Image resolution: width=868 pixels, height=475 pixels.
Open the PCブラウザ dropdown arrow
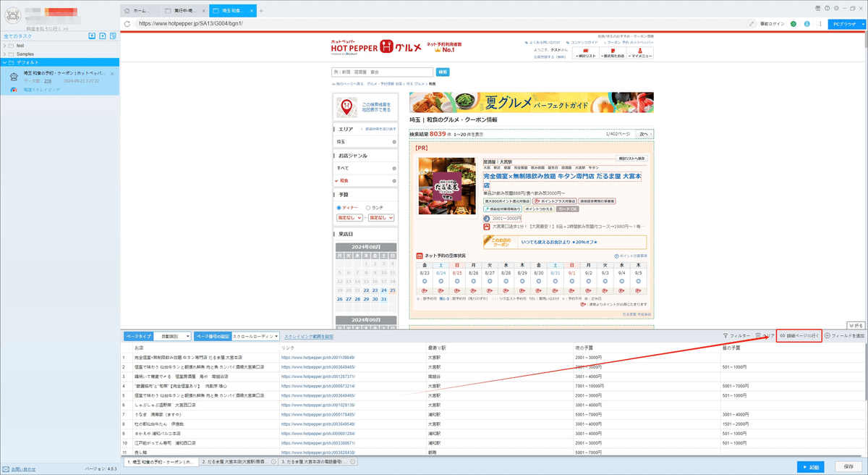(x=861, y=24)
